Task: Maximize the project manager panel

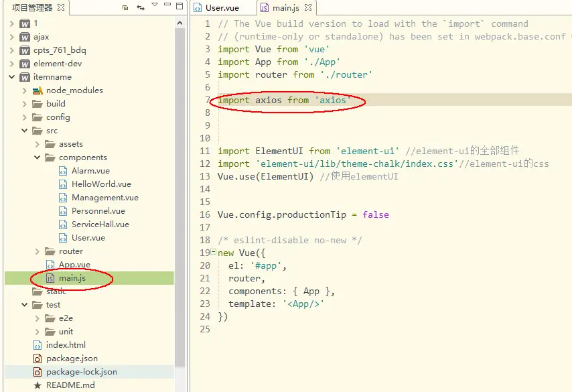Action: (180, 6)
